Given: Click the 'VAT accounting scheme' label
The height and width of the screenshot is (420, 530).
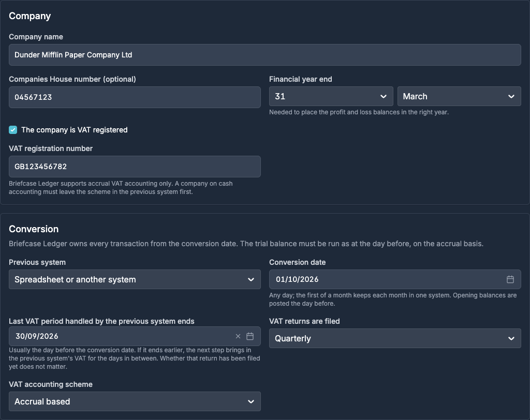Looking at the screenshot, I should pyautogui.click(x=51, y=384).
